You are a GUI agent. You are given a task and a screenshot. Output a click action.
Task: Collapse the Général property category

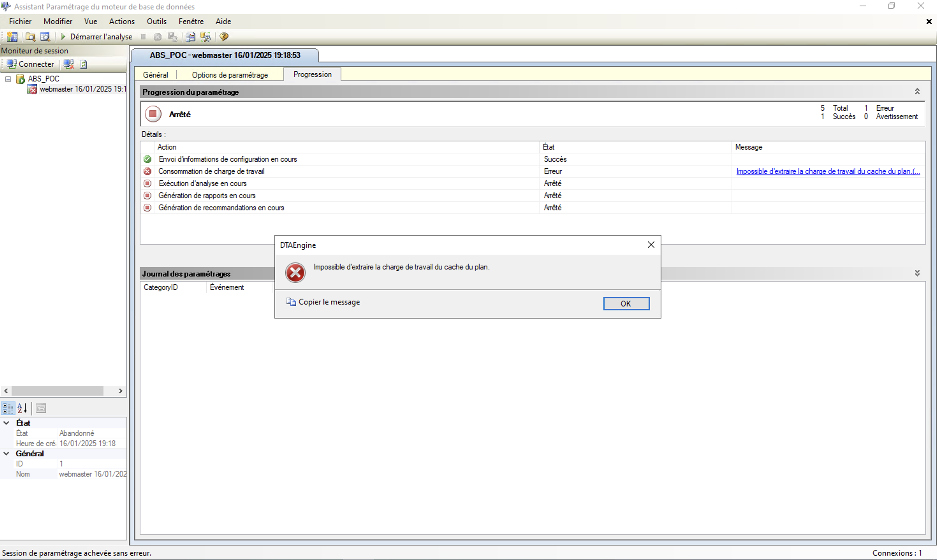[x=6, y=453]
